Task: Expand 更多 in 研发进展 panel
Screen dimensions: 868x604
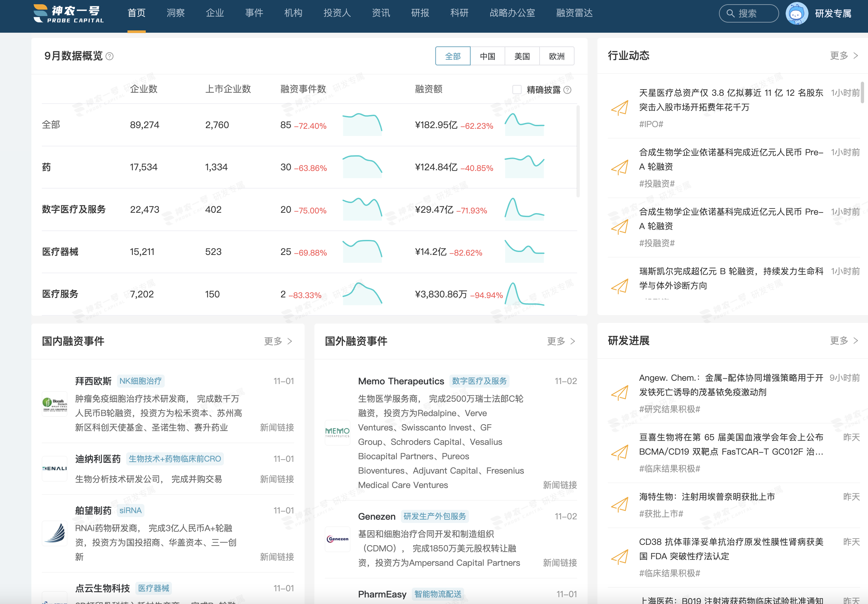Action: coord(844,340)
